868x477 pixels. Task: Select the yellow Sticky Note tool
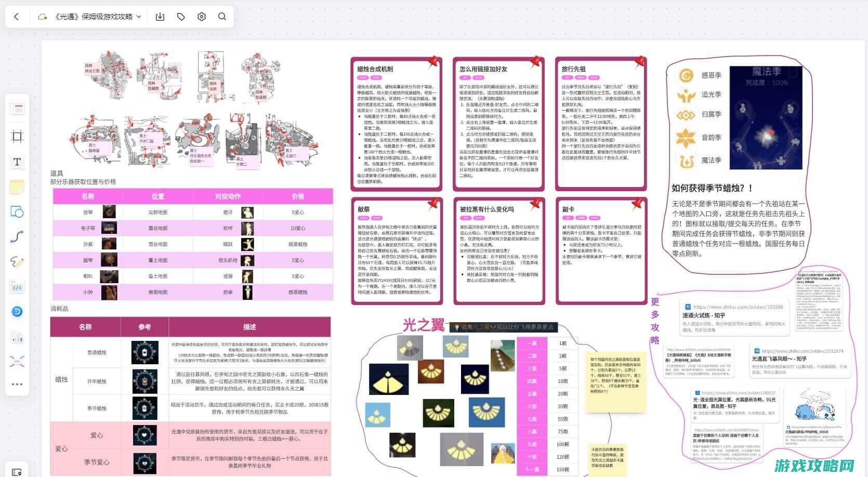click(x=17, y=187)
